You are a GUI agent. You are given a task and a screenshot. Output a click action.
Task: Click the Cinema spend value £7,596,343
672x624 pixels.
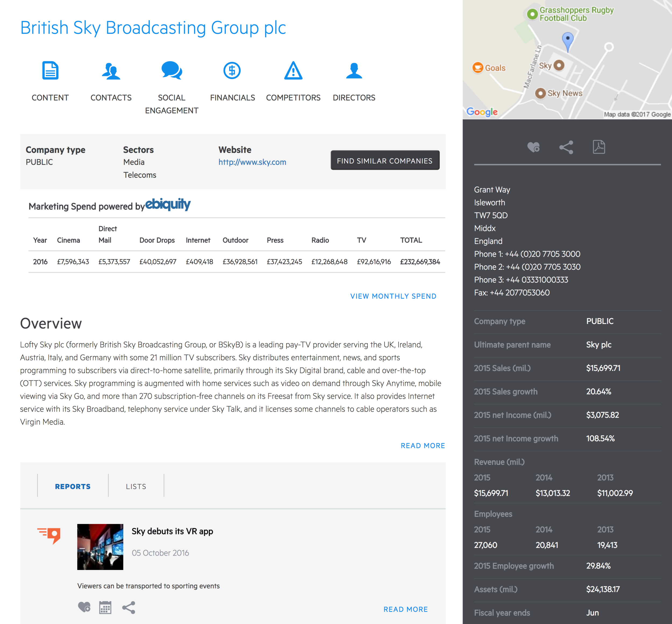point(73,262)
